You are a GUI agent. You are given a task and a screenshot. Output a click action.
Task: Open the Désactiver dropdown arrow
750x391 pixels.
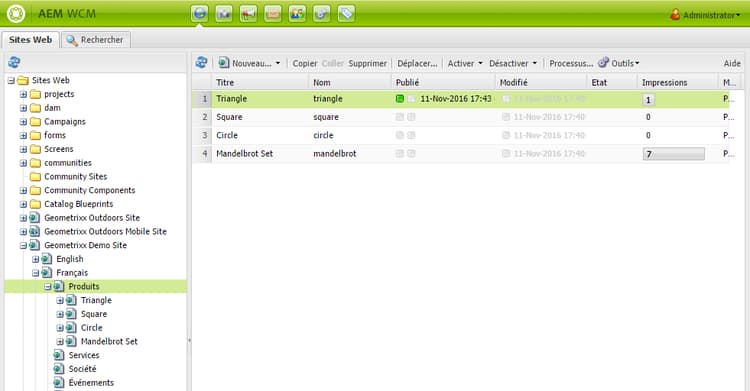click(534, 63)
